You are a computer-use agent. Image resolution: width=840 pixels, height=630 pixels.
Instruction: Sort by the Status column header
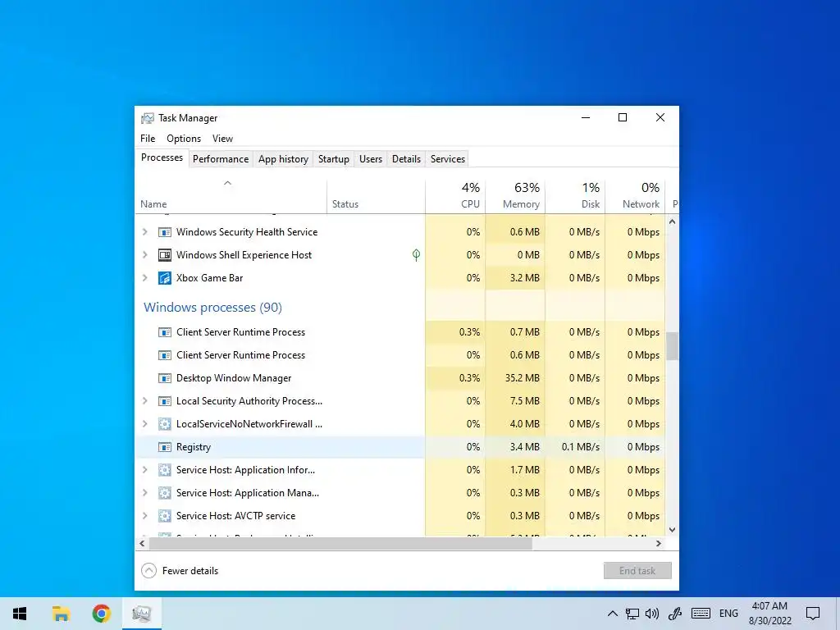(376, 196)
